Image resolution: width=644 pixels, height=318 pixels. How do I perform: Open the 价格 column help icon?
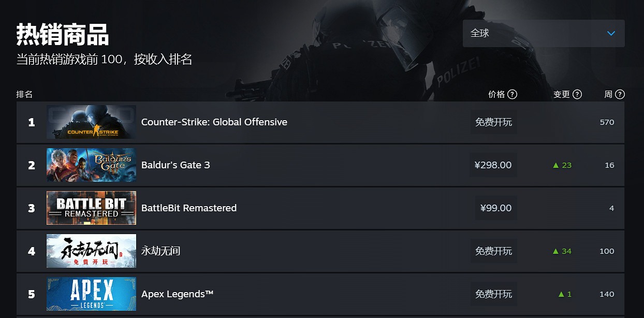coord(512,94)
